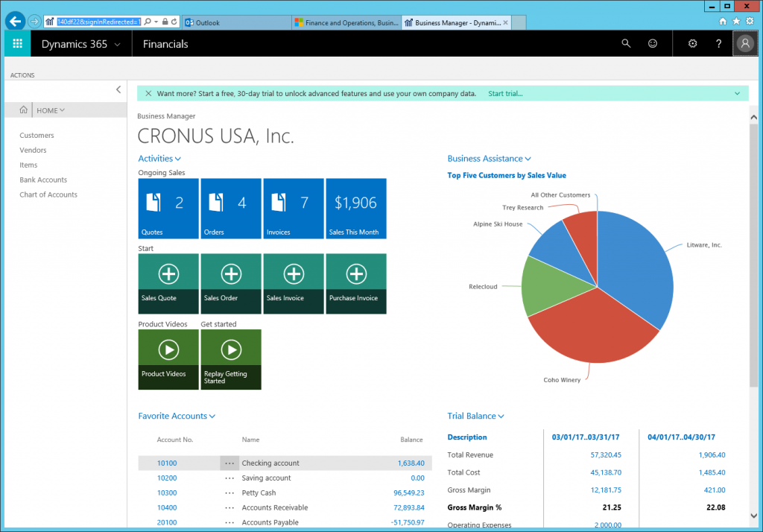Click the Financials app title
The width and height of the screenshot is (763, 532).
tap(165, 44)
